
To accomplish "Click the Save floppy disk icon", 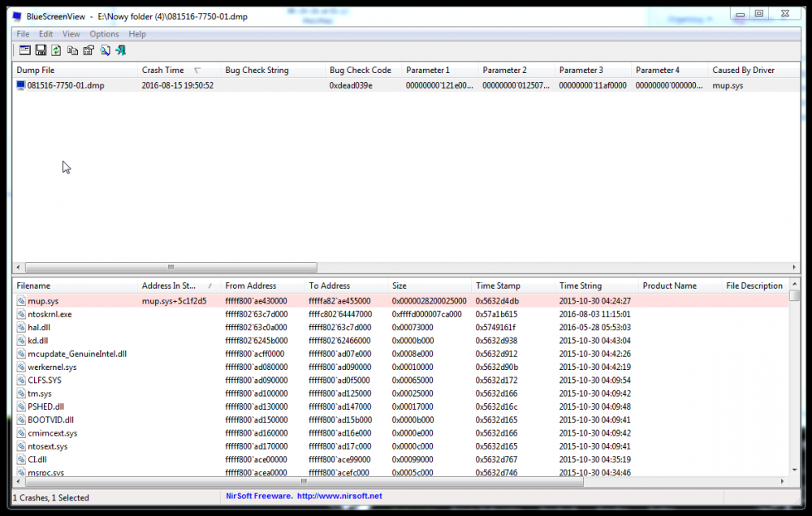I will [41, 50].
